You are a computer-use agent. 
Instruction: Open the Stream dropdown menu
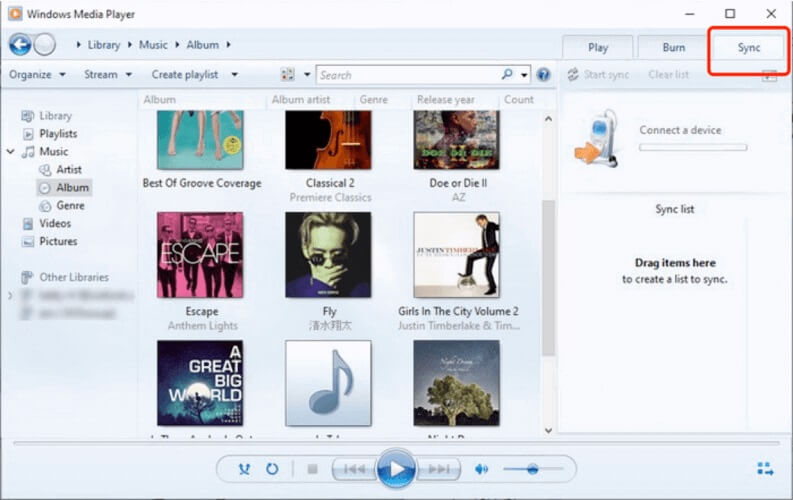[x=107, y=74]
